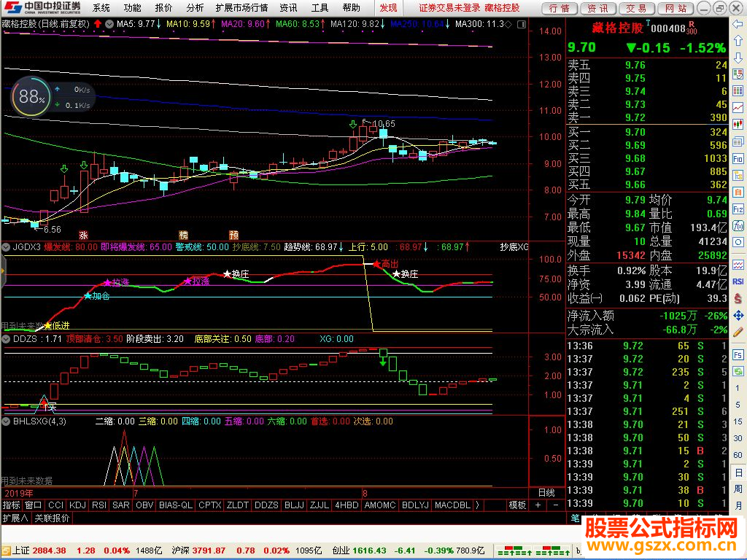Switch to the intraday line chart icon
This screenshot has width=747, height=560.
point(738,108)
